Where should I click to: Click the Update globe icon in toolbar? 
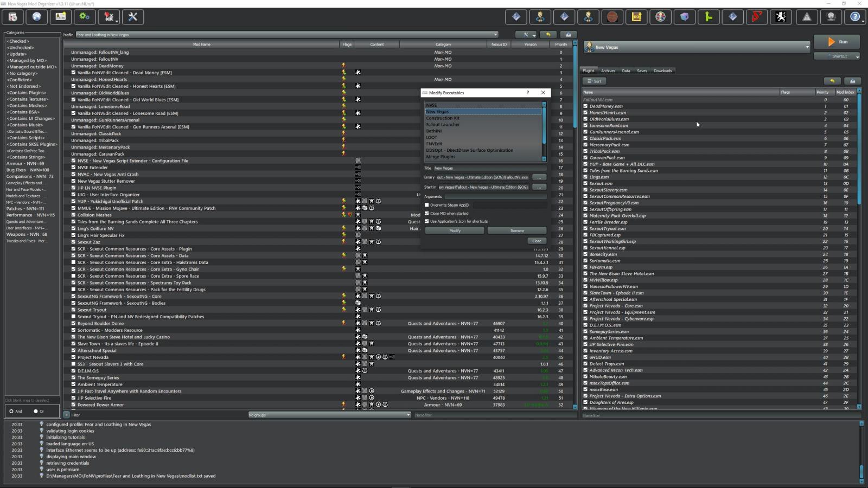[x=831, y=17]
